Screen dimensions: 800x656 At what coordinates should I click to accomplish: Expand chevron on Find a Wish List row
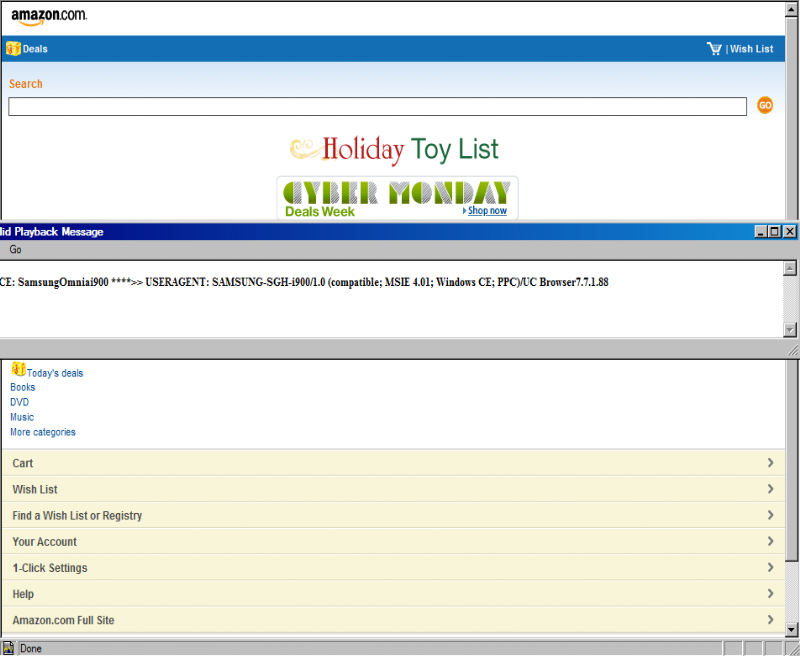pos(770,515)
